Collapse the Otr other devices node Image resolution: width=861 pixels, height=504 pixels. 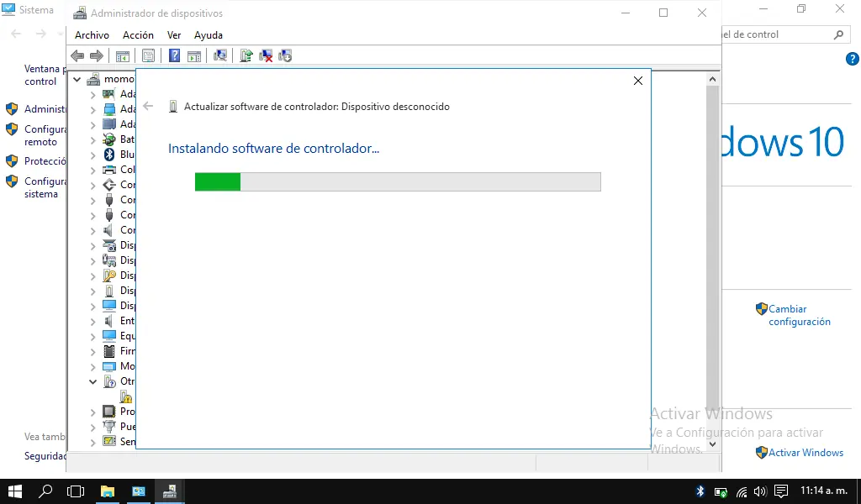92,381
